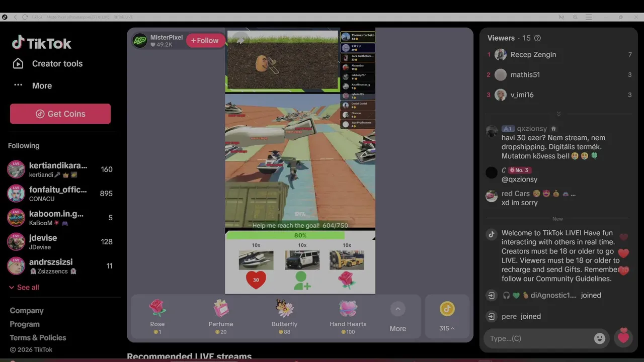This screenshot has width=644, height=362.
Task: Click red Cars username in chat
Action: tap(516, 194)
